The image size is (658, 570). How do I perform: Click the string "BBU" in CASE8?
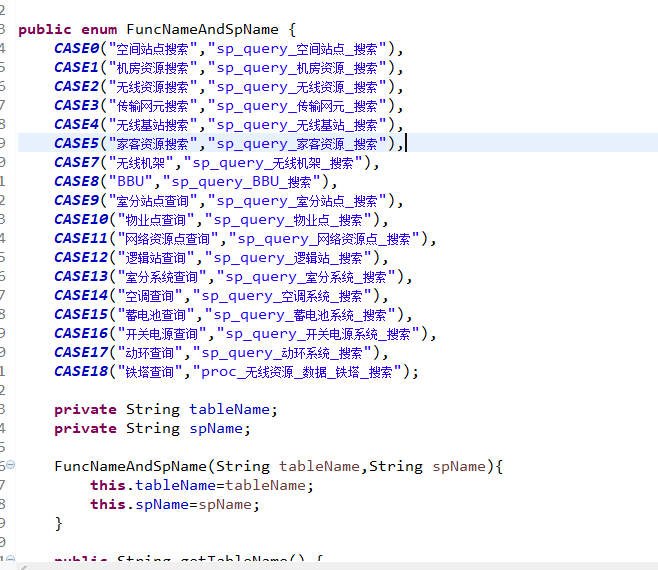click(131, 181)
